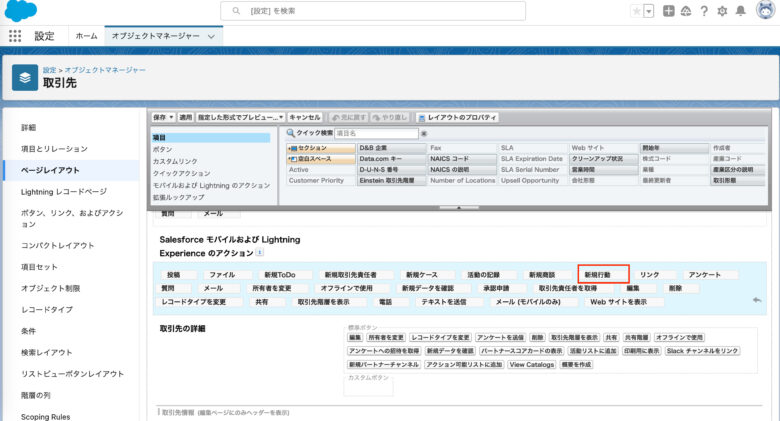Image resolution: width=780 pixels, height=421 pixels.
Task: Open 詳細 in the left sidebar
Action: (28, 127)
